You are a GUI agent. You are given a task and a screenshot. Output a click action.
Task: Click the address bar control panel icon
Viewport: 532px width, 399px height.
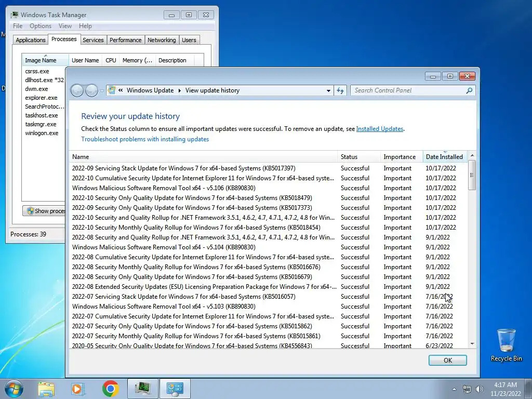111,90
